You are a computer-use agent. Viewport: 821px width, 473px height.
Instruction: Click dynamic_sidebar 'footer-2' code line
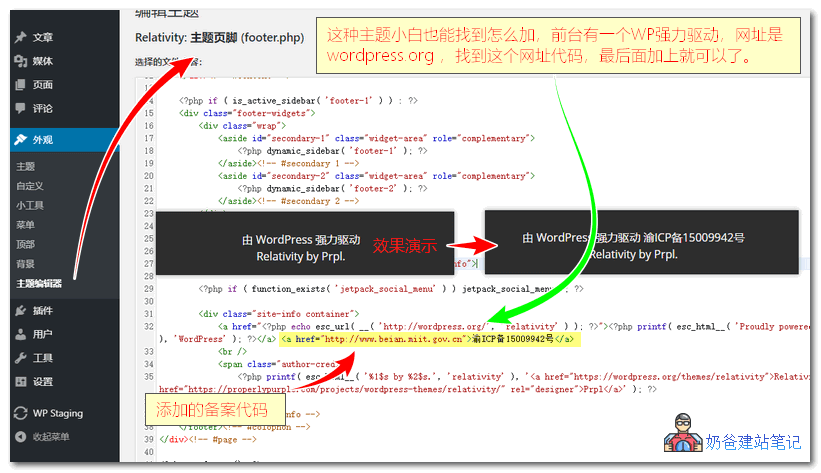[x=332, y=189]
